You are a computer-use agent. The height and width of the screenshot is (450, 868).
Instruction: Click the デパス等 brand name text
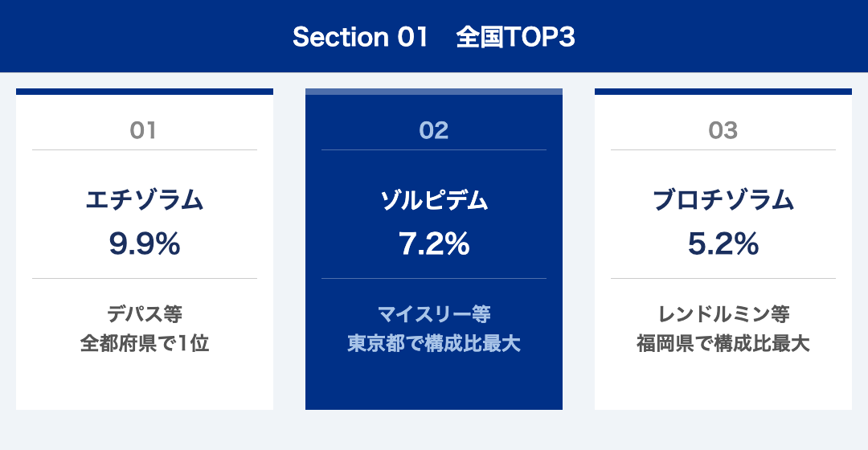(x=145, y=314)
